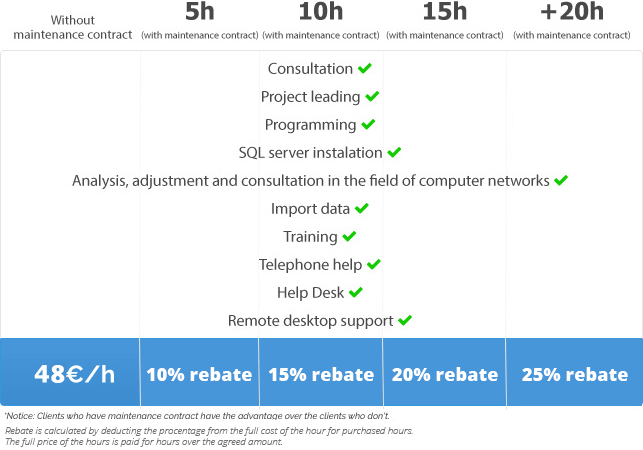Click the checkmark beside SQL server instalation
The height and width of the screenshot is (450, 643).
394,153
